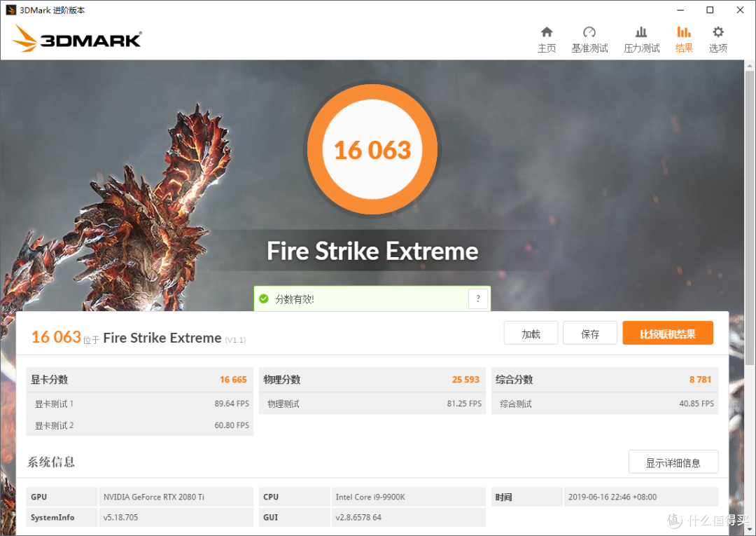Open the 主页 home icon
The image size is (756, 536).
[x=547, y=32]
